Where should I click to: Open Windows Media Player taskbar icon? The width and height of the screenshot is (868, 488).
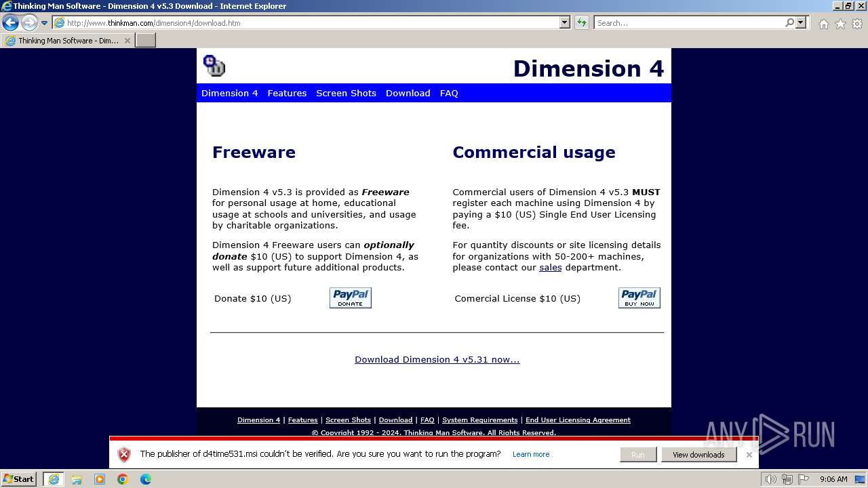pyautogui.click(x=100, y=479)
